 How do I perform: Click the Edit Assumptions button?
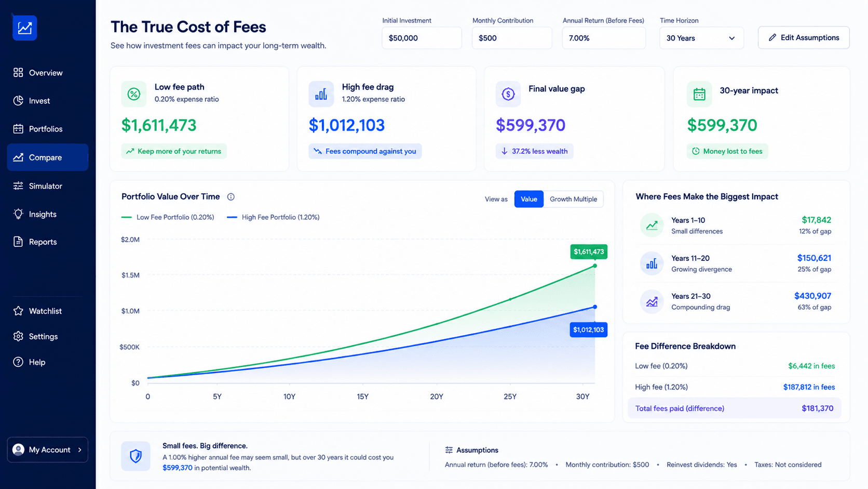coord(804,37)
